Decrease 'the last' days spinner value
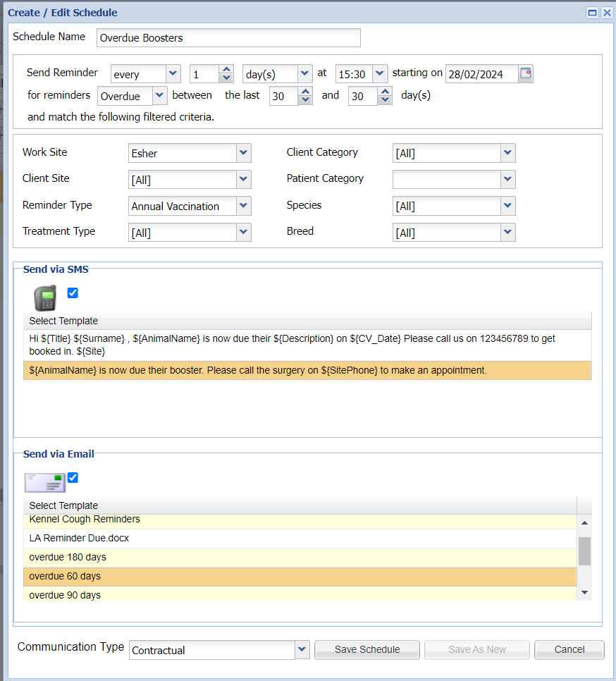Viewport: 616px width, 681px height. tap(305, 100)
